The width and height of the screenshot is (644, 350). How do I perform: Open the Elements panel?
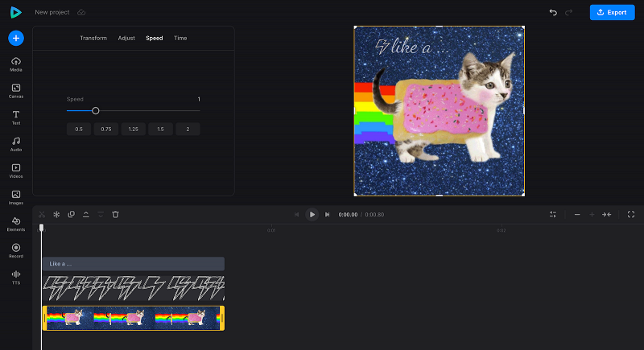16,223
